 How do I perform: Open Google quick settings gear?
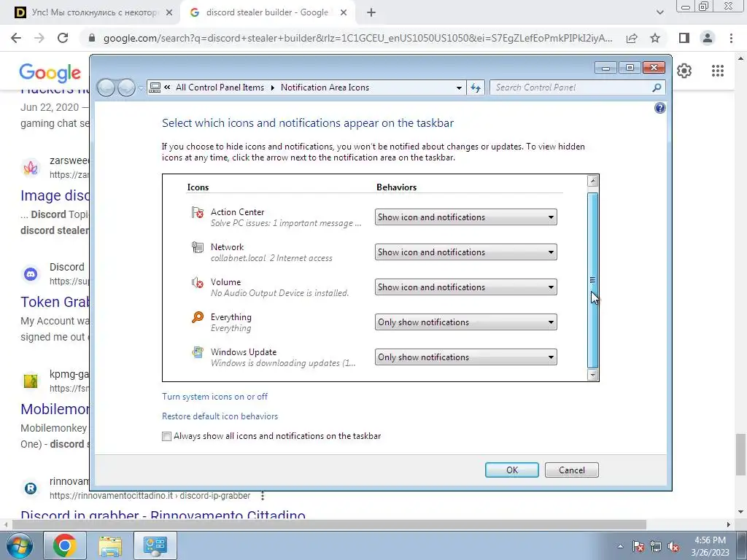684,71
